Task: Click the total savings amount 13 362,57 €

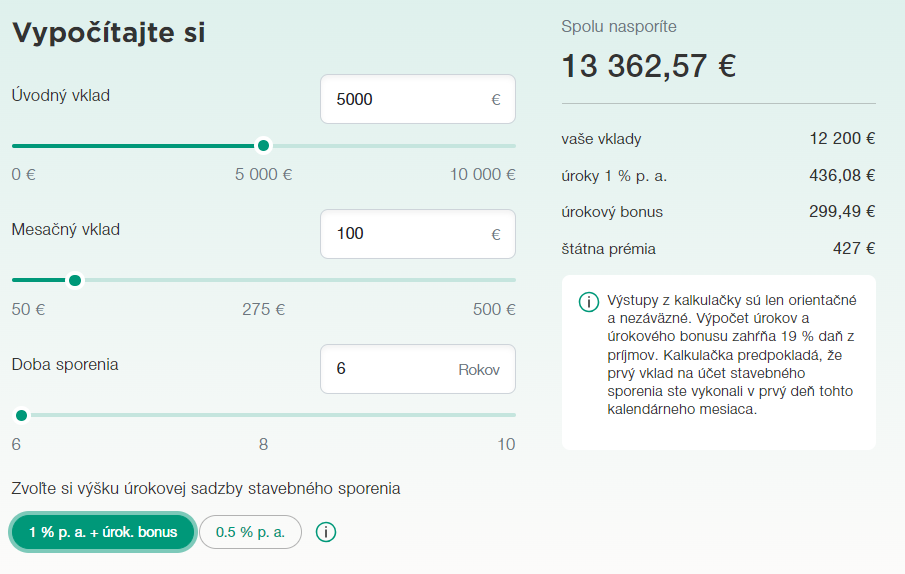Action: [x=648, y=66]
